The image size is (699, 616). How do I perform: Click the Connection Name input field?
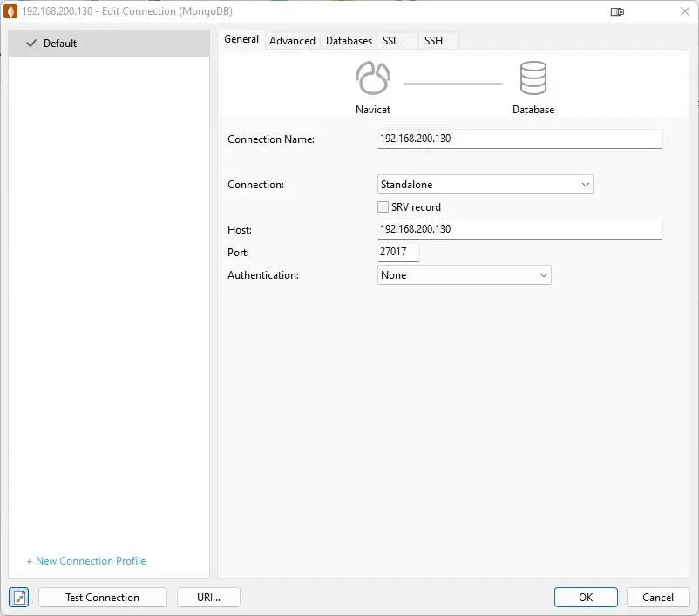click(x=519, y=139)
